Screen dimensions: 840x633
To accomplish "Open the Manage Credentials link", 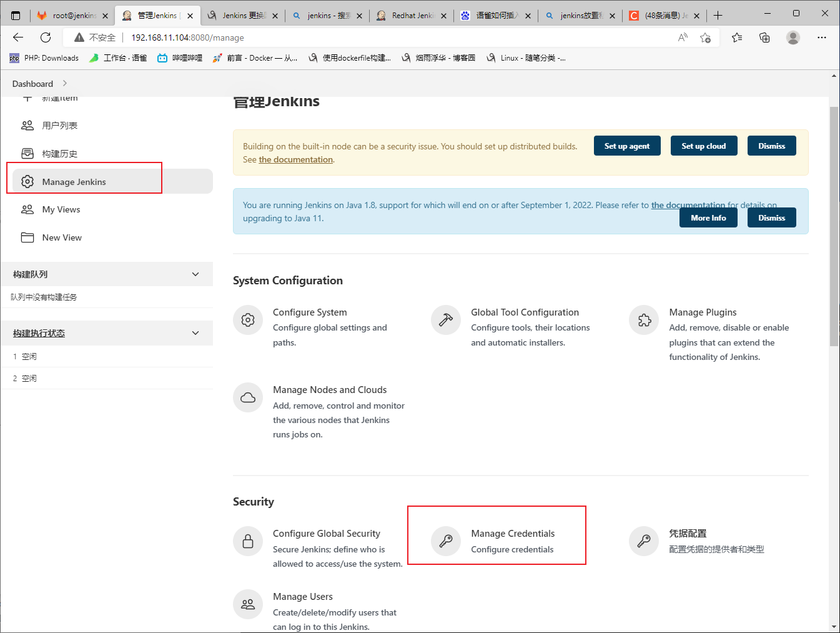I will [x=513, y=533].
